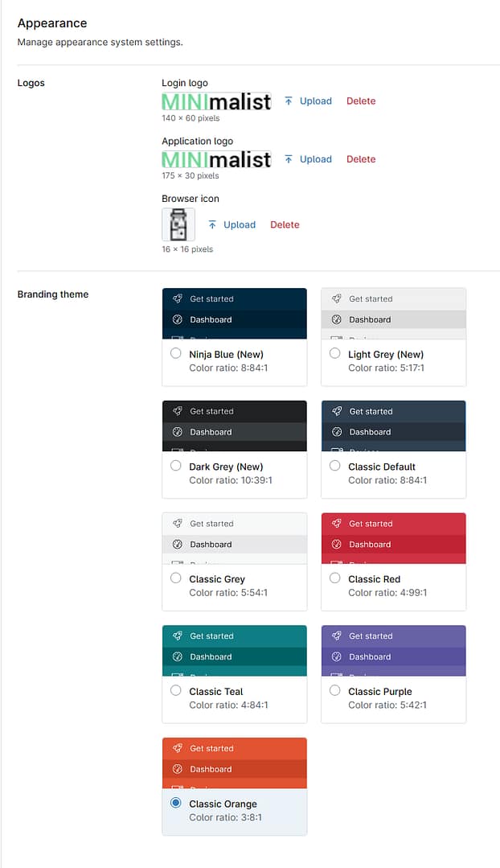The image size is (500, 868).
Task: Click the Upload icon beside Browser icon
Action: (214, 224)
